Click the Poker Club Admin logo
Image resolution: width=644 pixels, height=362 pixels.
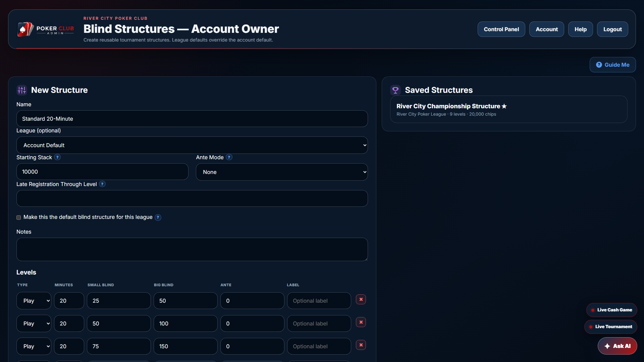pyautogui.click(x=46, y=29)
